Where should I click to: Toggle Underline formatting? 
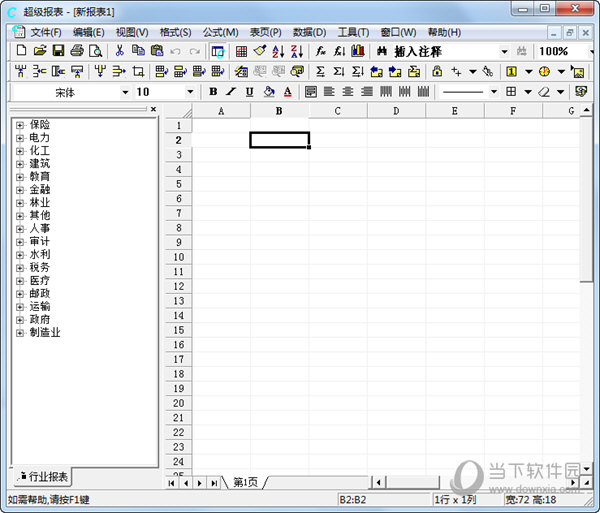(x=249, y=91)
